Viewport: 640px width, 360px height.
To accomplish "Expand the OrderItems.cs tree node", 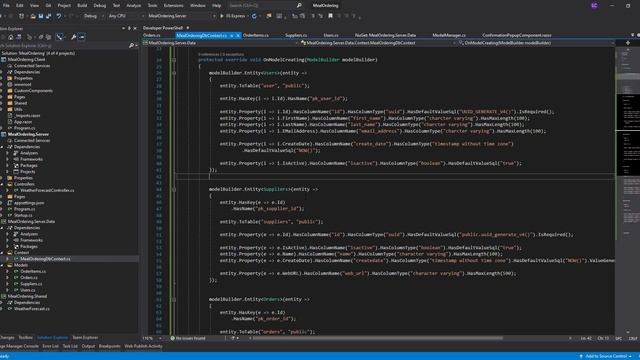I will (7, 271).
